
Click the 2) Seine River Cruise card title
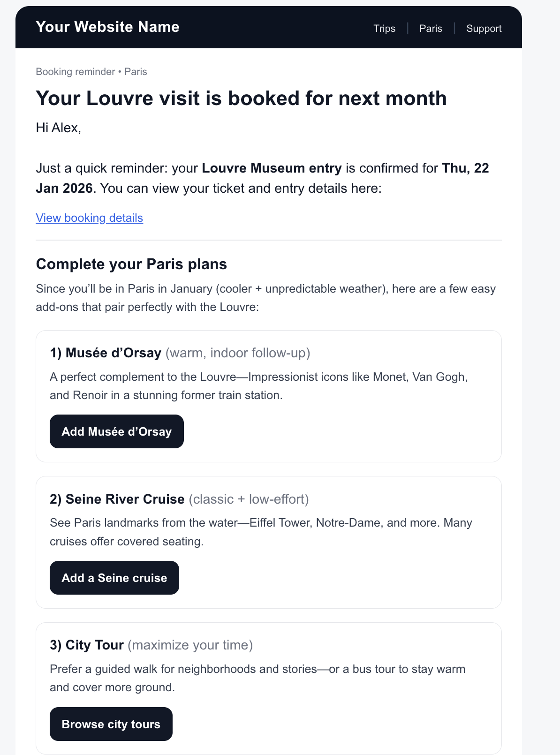117,499
